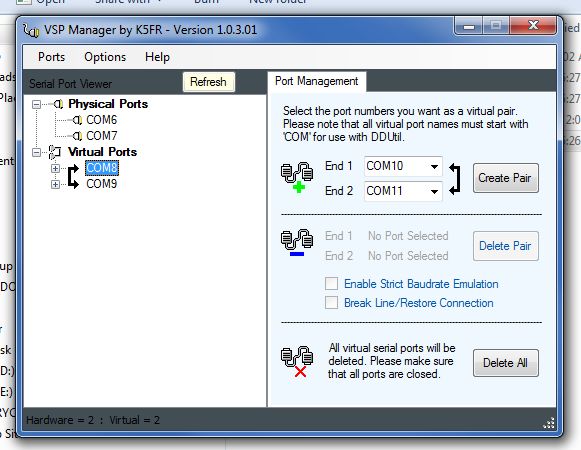Expand the COM8 virtual port node
The width and height of the screenshot is (581, 450).
click(x=56, y=168)
